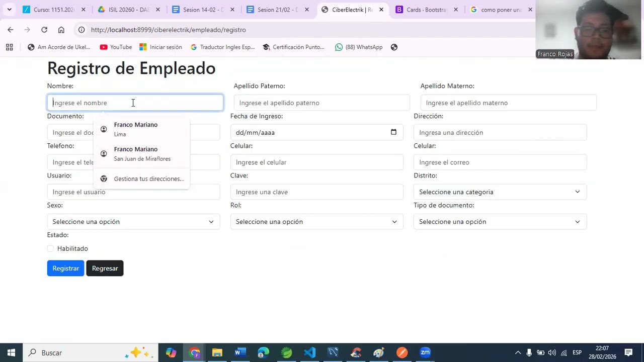The image size is (644, 362).
Task: Open the Rol dropdown
Action: [x=316, y=221]
